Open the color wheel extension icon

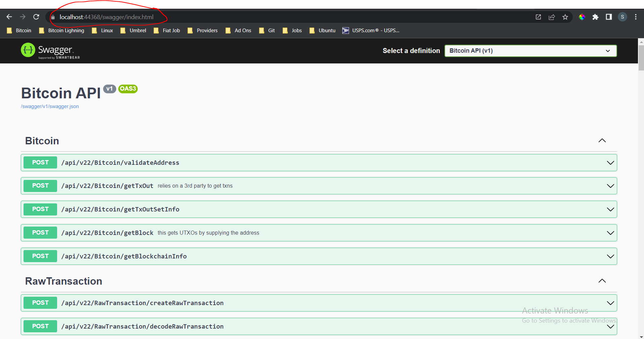pyautogui.click(x=582, y=17)
